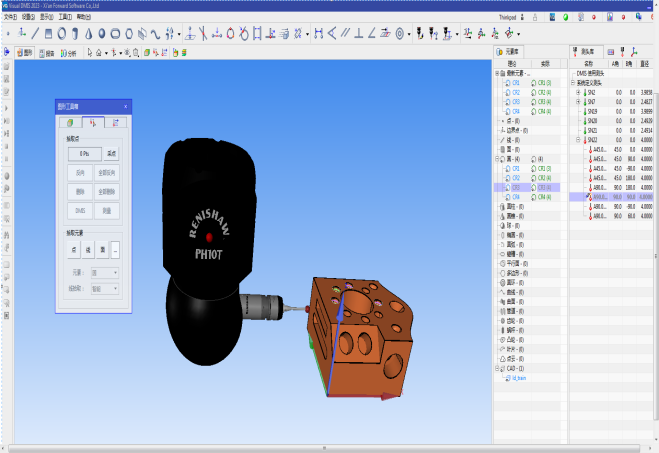
Task: Select the SN19 probe row
Action: click(x=612, y=111)
